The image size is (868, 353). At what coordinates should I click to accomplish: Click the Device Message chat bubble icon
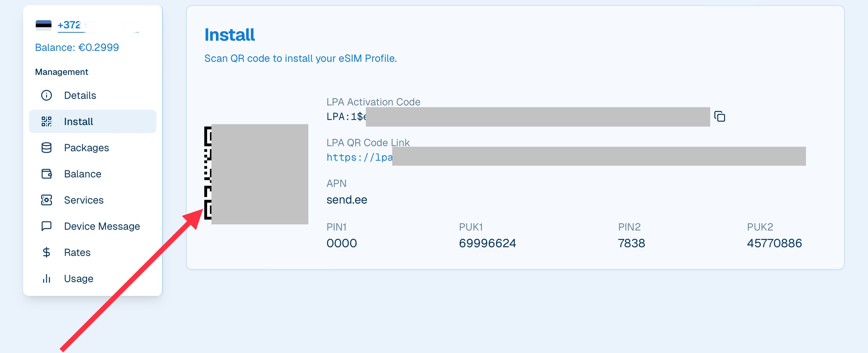[x=47, y=226]
